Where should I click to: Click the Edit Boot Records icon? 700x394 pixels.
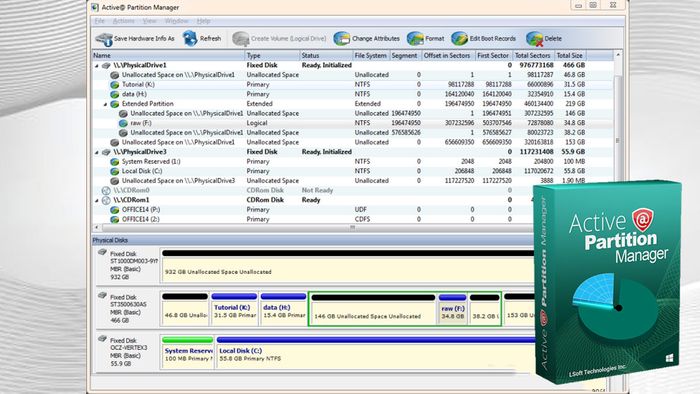pos(459,38)
